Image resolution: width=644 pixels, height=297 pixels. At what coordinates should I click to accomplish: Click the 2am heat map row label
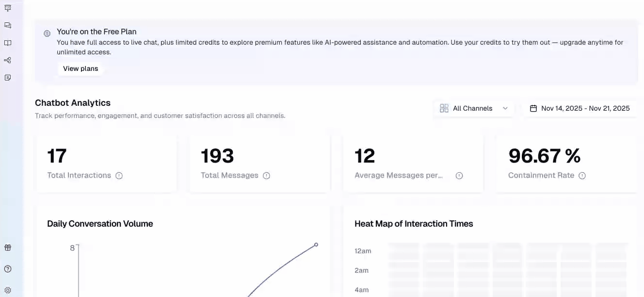361,270
